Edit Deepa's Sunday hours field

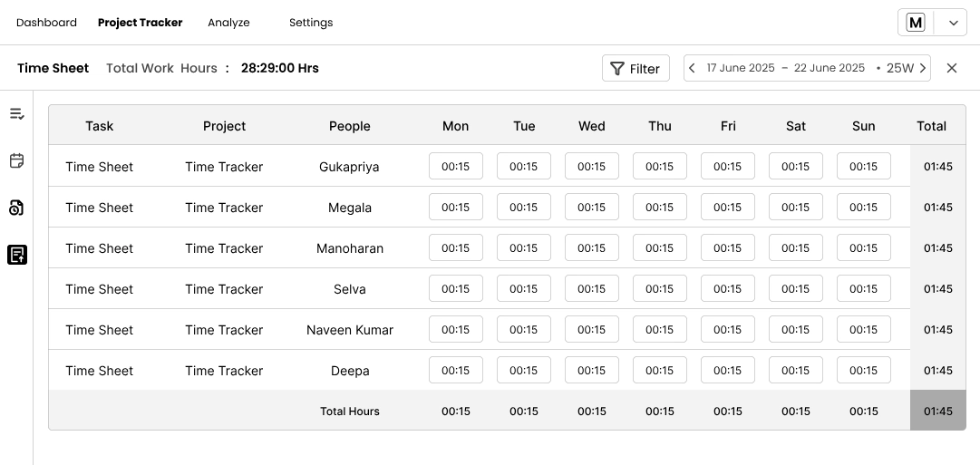click(863, 371)
